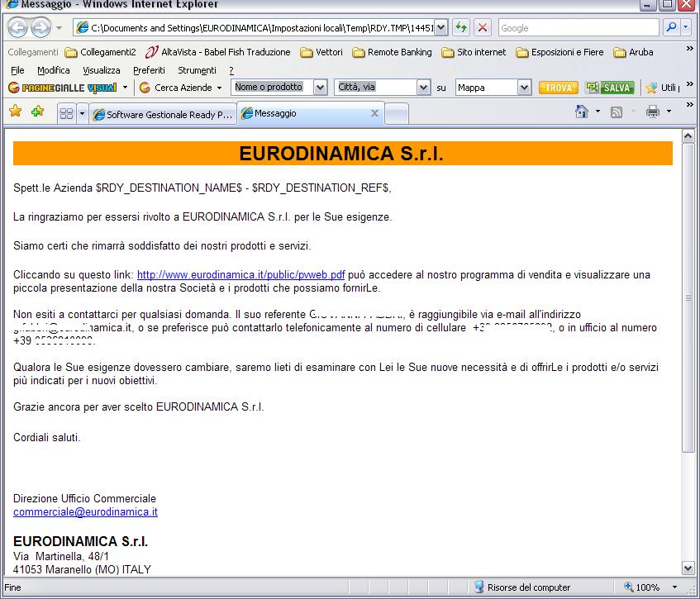Go forward to the next page

coord(40,27)
